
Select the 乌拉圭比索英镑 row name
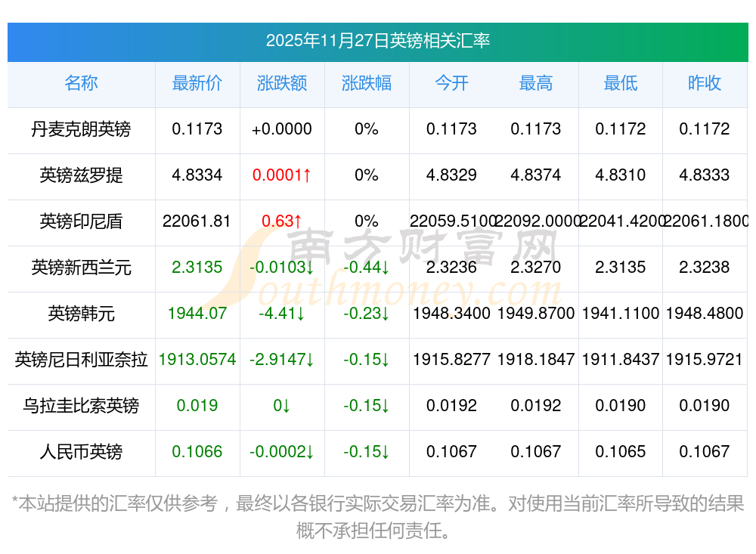click(x=81, y=406)
